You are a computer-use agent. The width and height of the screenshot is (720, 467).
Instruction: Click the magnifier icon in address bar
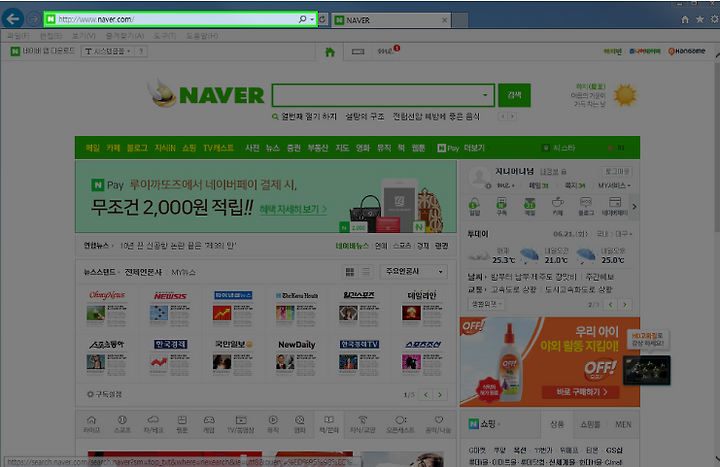(x=302, y=19)
